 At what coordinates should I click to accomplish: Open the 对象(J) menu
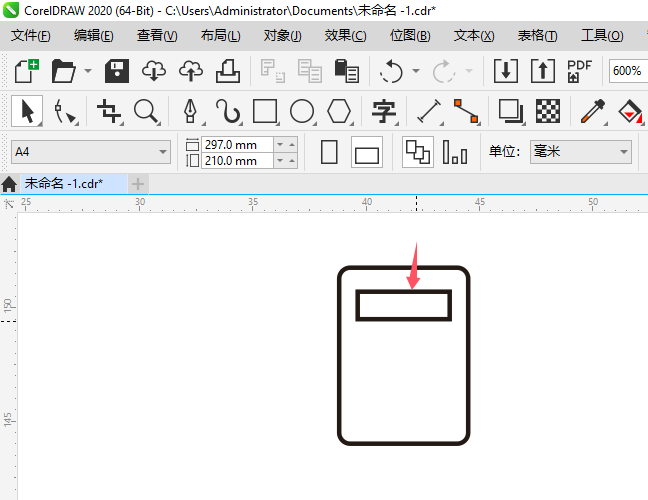[x=283, y=36]
